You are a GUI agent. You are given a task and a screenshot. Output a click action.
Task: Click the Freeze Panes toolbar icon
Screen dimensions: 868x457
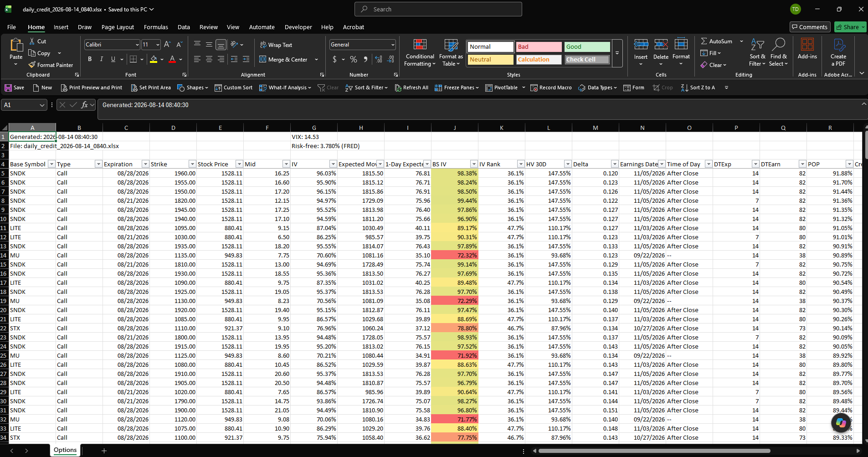(438, 87)
